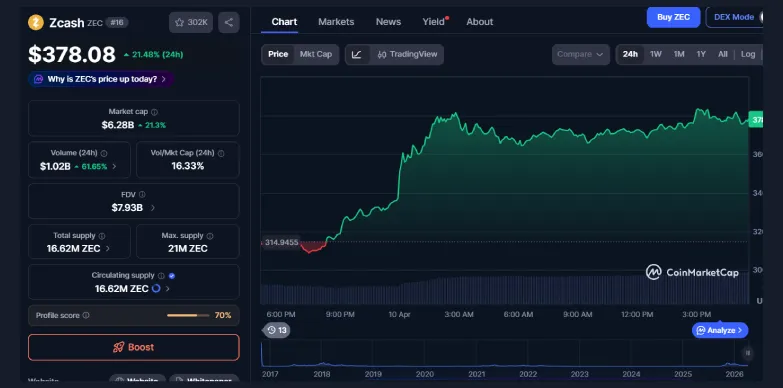Viewport: 783px width, 388px height.
Task: Set chart range to 1W
Action: 656,54
